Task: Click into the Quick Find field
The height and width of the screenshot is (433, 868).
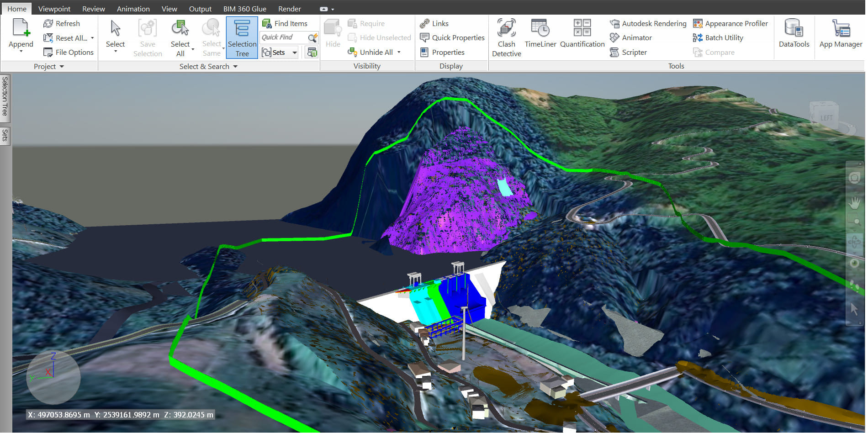Action: pyautogui.click(x=283, y=38)
